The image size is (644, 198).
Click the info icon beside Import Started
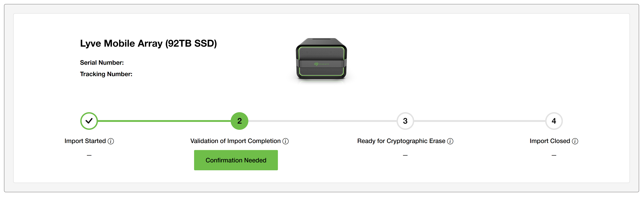(111, 141)
